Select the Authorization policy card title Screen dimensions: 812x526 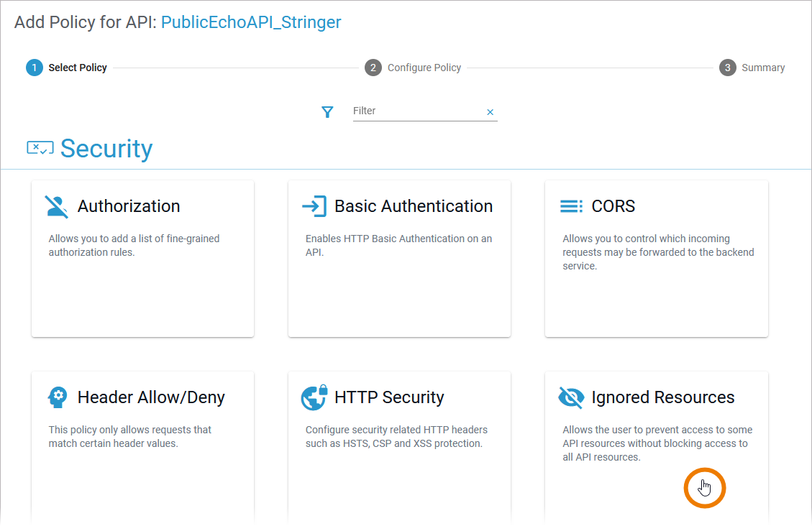[129, 206]
